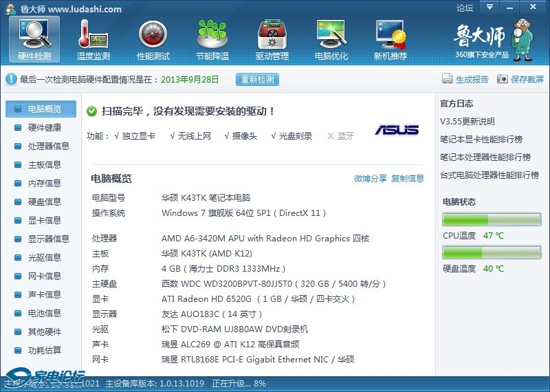Open the 论坛 forum link
The width and height of the screenshot is (550, 392).
[465, 8]
